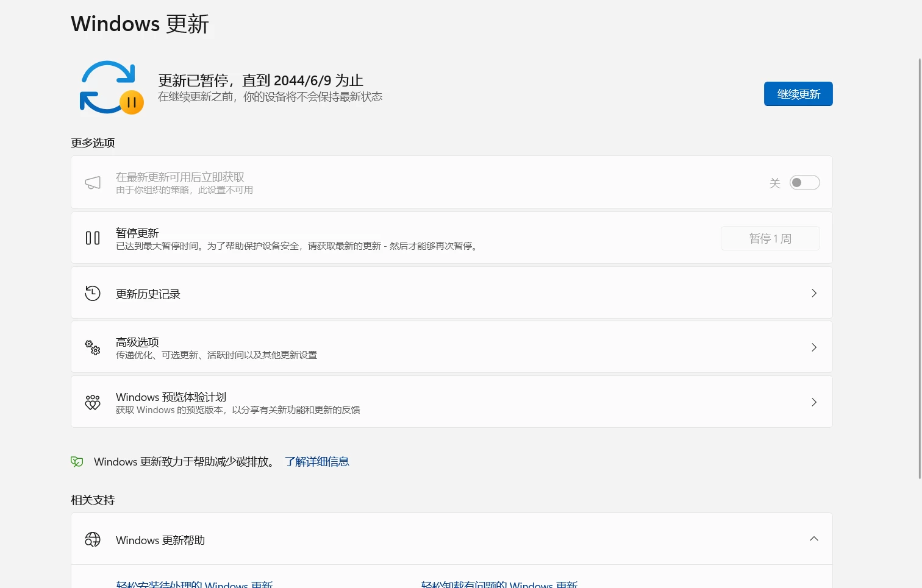This screenshot has width=922, height=588.
Task: Click the 更新已暂停，直到 2044/6/9 为止 status text
Action: [x=260, y=80]
